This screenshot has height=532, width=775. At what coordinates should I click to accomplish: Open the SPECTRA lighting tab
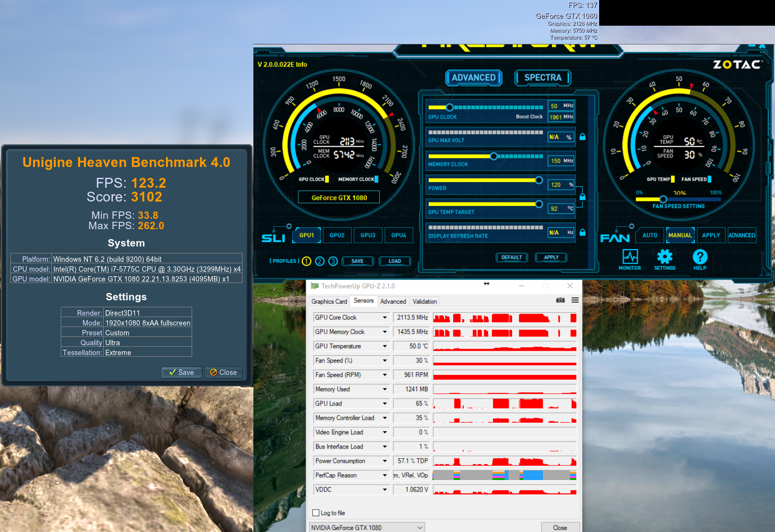[x=543, y=78]
